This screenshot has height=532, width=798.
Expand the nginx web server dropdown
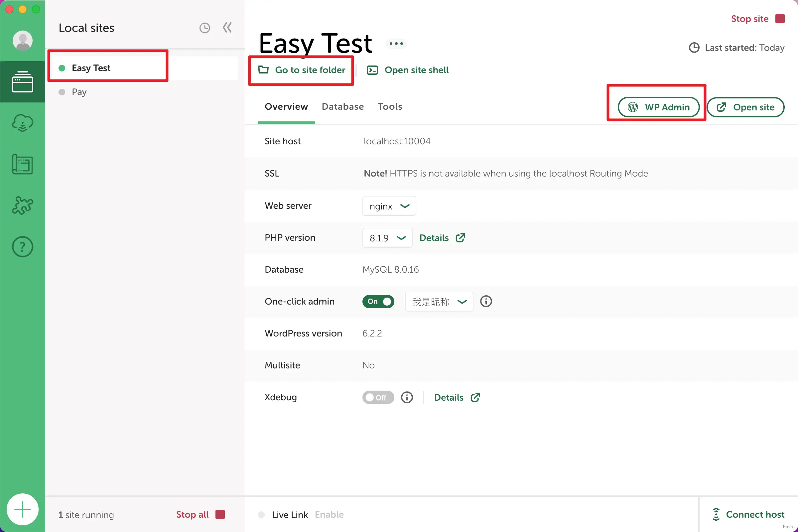(x=389, y=206)
